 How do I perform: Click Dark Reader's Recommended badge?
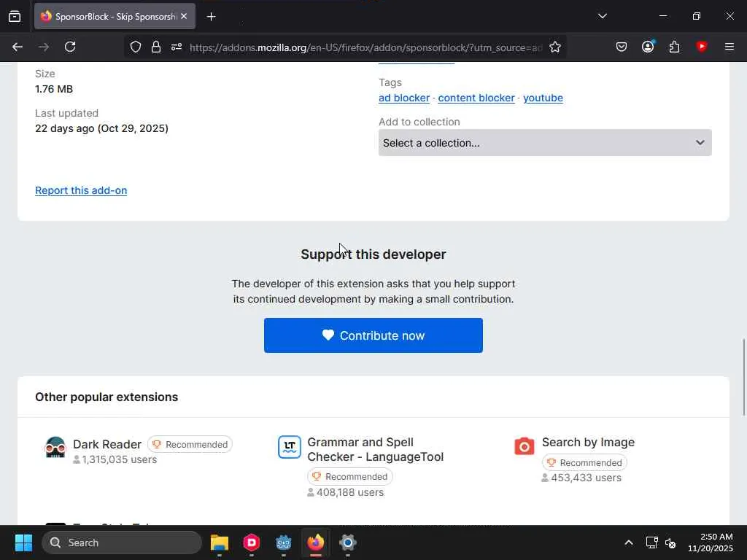pyautogui.click(x=190, y=444)
